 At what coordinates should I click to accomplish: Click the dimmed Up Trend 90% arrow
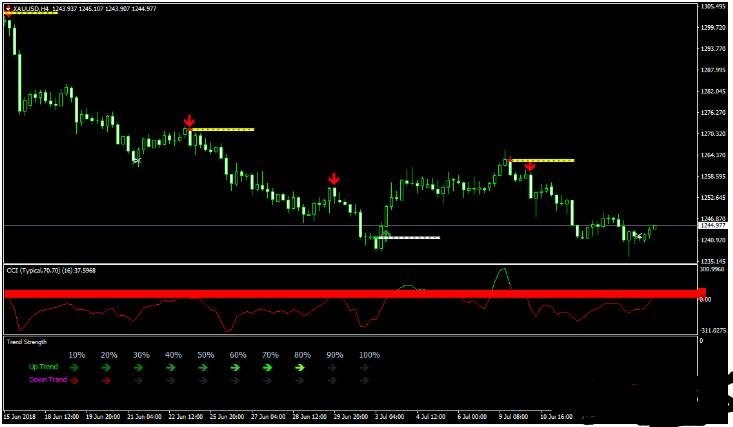pyautogui.click(x=332, y=368)
